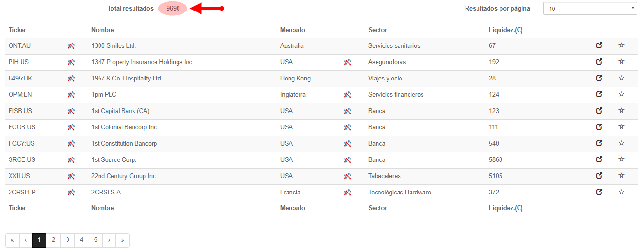Toggle favorite star for 22nd Century Group

tap(622, 176)
